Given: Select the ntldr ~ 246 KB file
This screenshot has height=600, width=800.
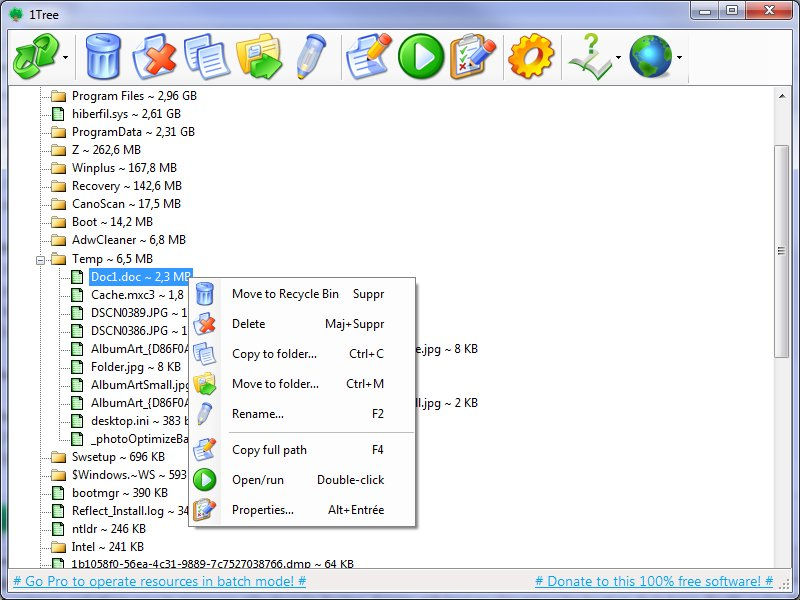Looking at the screenshot, I should (x=109, y=529).
